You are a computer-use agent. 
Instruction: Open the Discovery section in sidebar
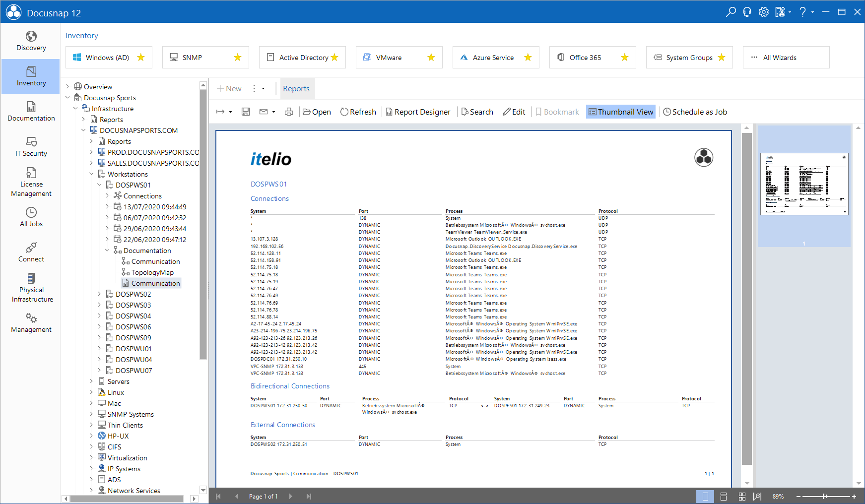[31, 41]
